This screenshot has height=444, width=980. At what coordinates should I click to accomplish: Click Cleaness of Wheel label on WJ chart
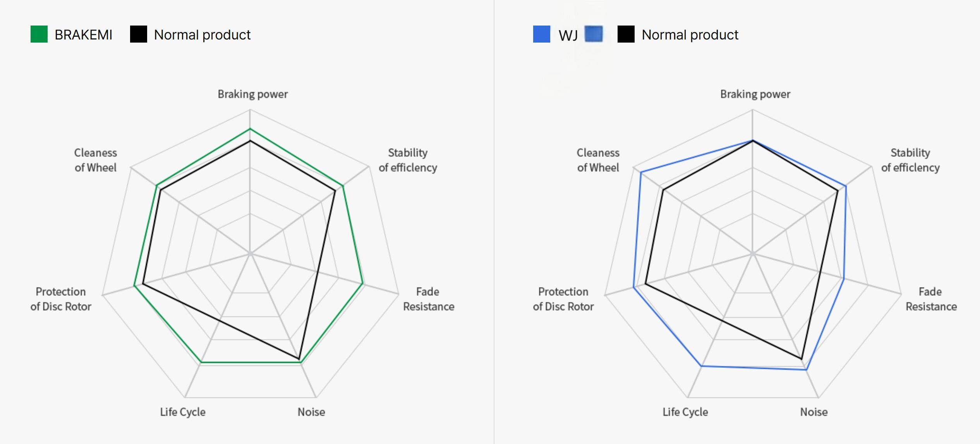click(x=598, y=160)
